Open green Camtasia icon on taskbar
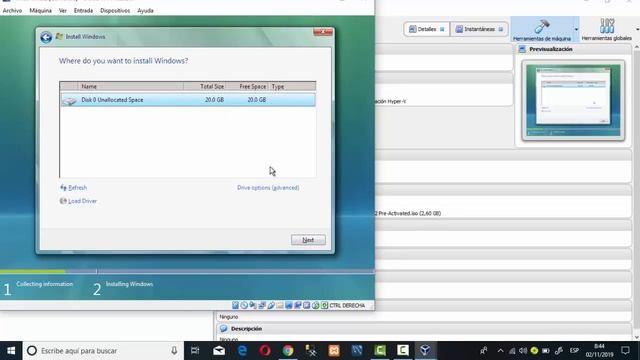640x360 pixels. [380, 351]
